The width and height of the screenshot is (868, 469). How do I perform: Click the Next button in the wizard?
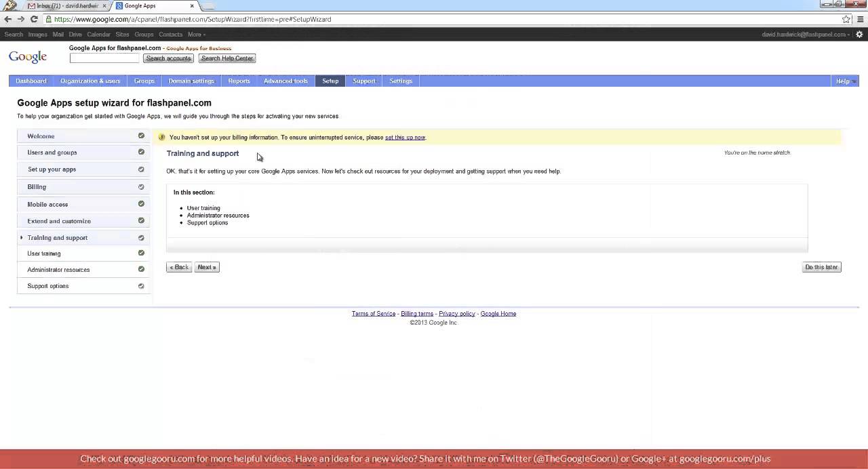tap(207, 267)
